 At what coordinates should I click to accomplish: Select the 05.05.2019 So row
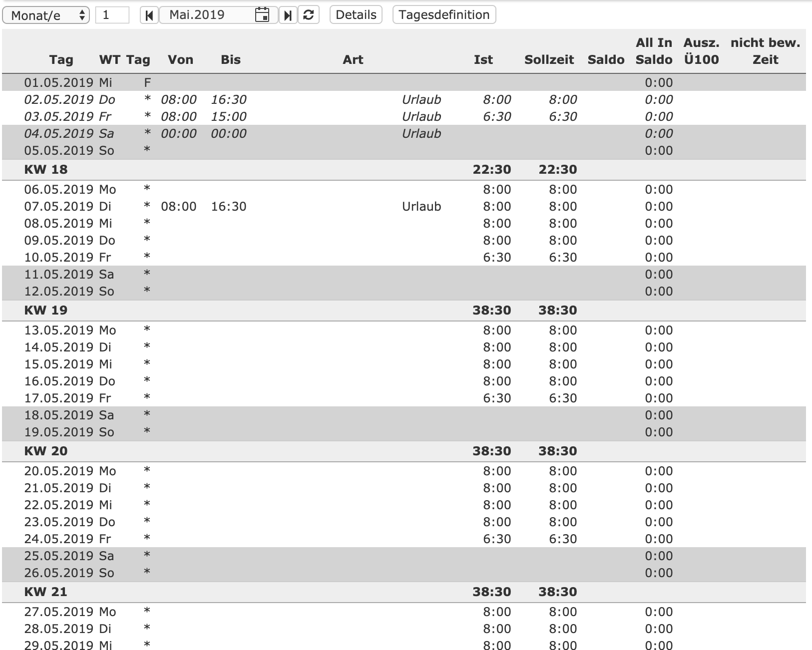point(404,150)
